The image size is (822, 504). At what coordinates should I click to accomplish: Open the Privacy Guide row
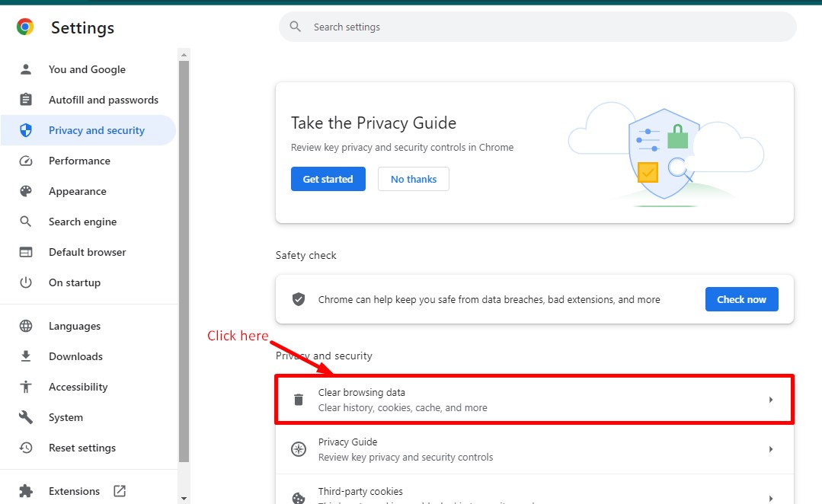coord(535,449)
